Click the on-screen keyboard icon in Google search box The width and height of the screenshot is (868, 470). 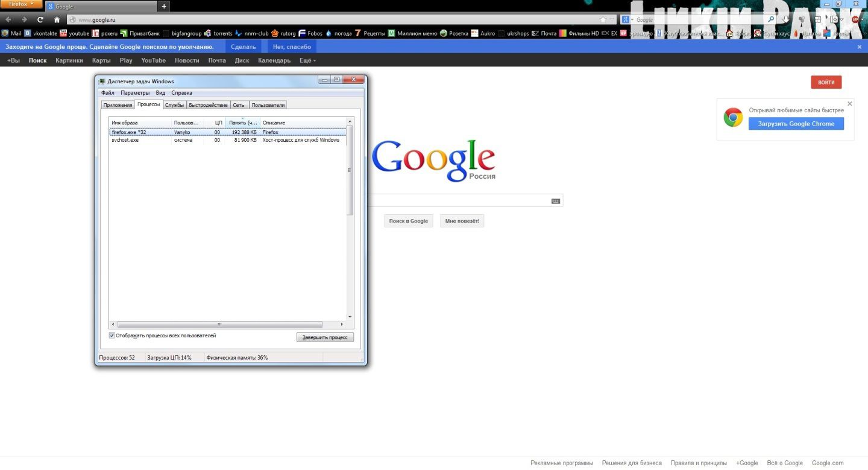click(x=556, y=201)
